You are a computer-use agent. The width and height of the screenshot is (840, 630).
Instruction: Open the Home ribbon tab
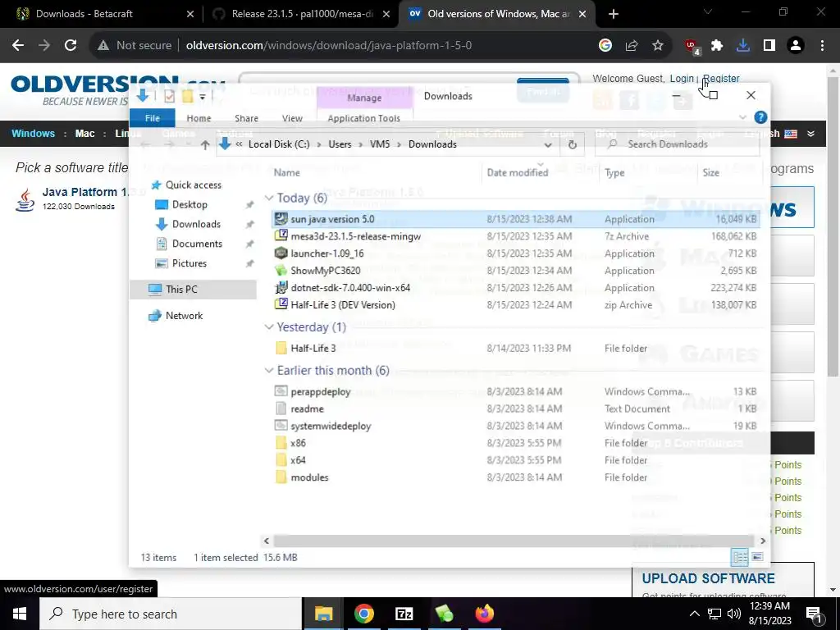point(199,118)
